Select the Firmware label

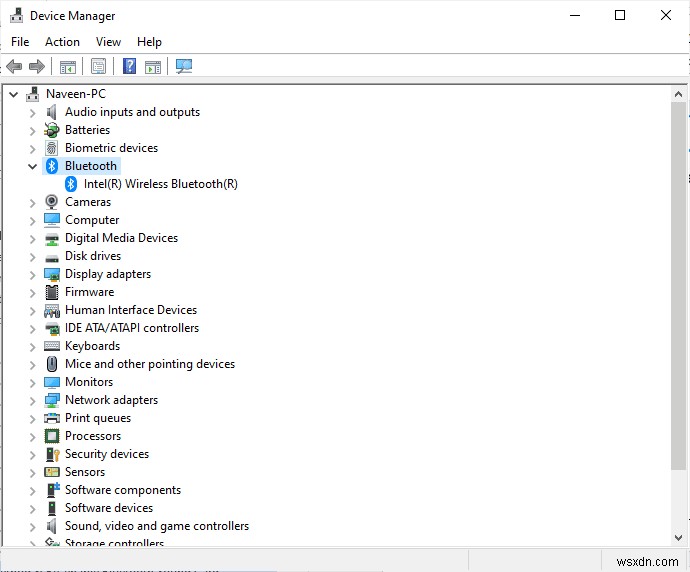[89, 292]
